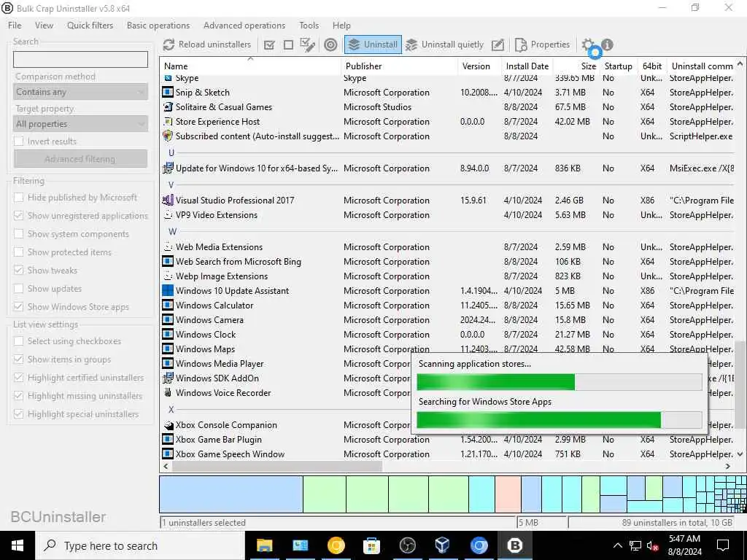The width and height of the screenshot is (747, 560).
Task: Collapse the X group header
Action: point(171,410)
